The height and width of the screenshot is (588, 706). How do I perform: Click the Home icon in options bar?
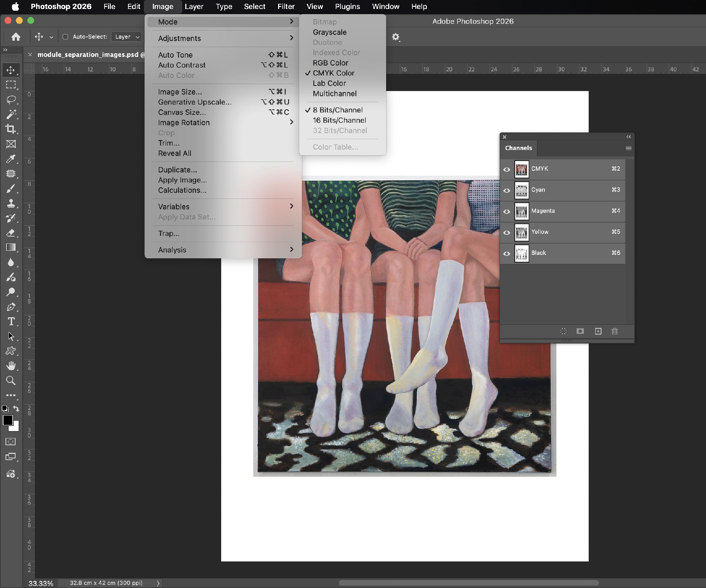tap(16, 37)
